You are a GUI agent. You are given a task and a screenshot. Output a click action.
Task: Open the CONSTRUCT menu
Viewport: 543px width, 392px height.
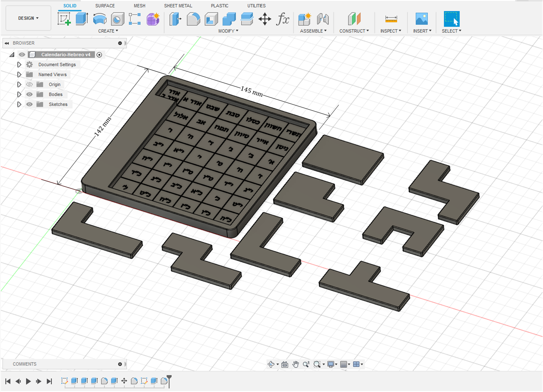354,31
